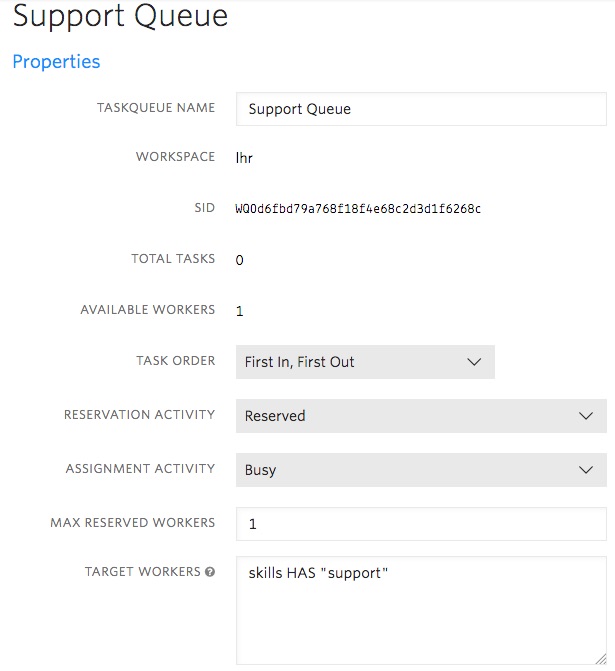Open the Reservation Activity 'Reserved' dropdown
Image resolution: width=615 pixels, height=671 pixels.
[x=421, y=416]
